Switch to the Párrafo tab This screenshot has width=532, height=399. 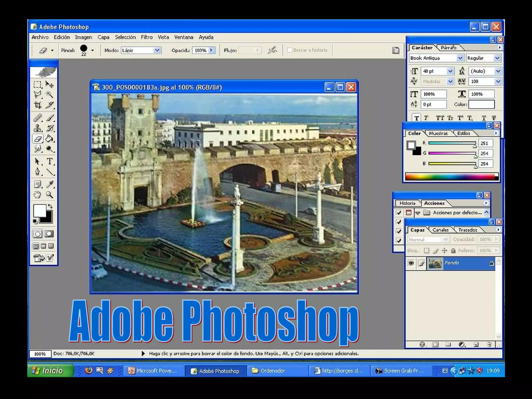449,48
